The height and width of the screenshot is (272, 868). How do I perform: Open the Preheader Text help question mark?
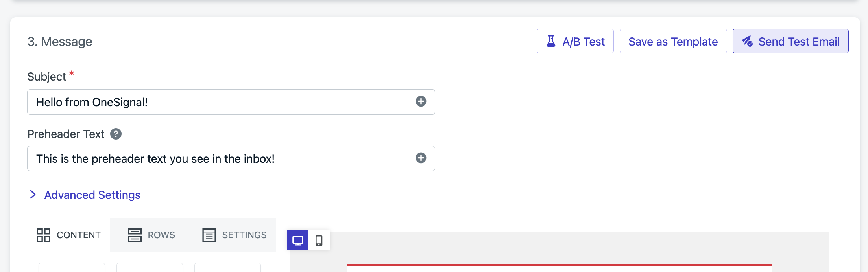pos(116,134)
